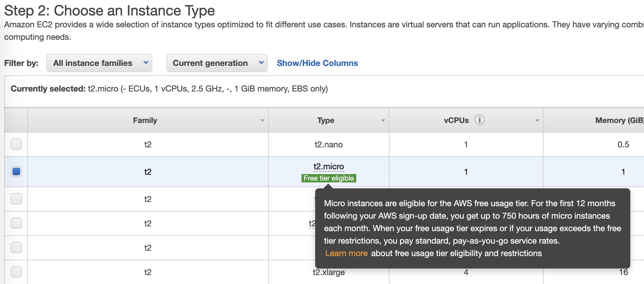Screen dimensions: 644x284
Task: Click the vCPUs column sort arrow
Action: (537, 121)
